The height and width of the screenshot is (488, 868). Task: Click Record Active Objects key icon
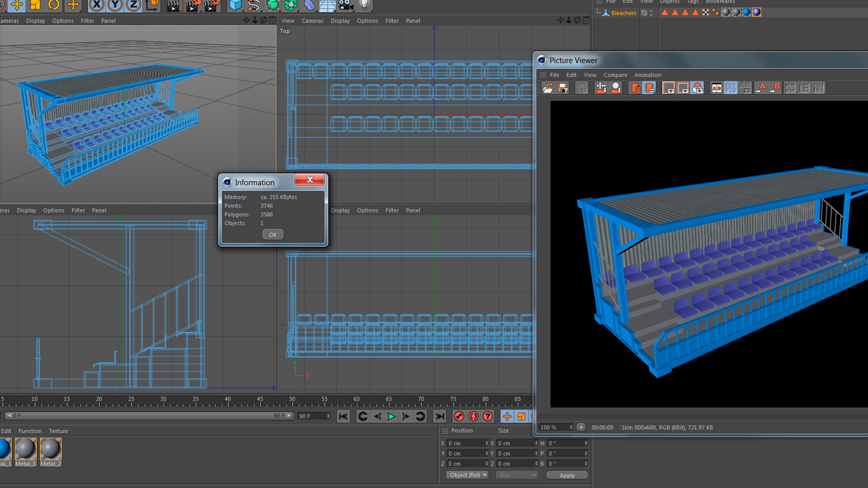459,417
